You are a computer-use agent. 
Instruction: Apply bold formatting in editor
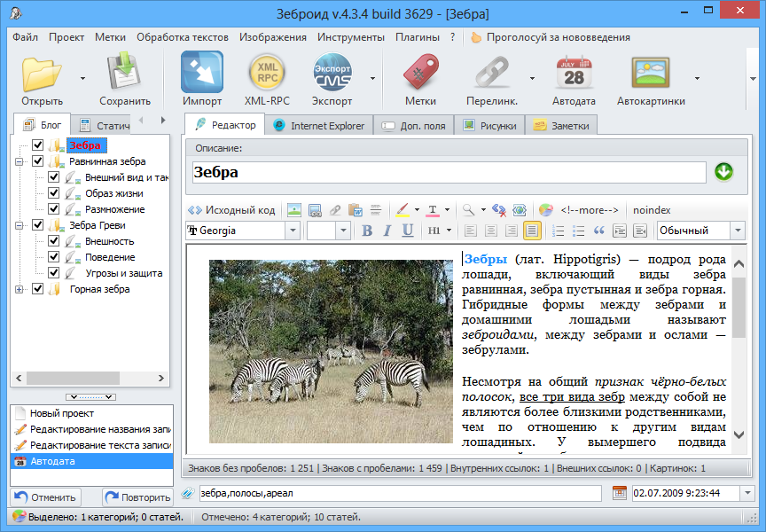tap(367, 231)
